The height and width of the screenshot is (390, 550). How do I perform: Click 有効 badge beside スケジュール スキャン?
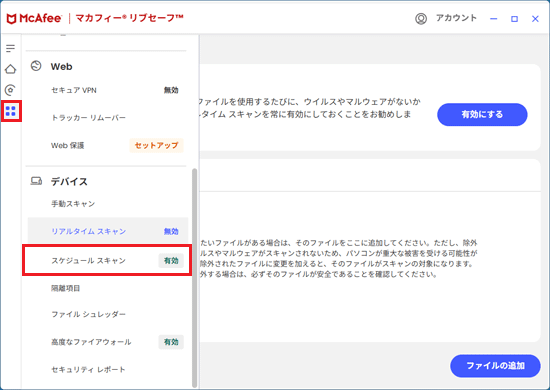(171, 261)
